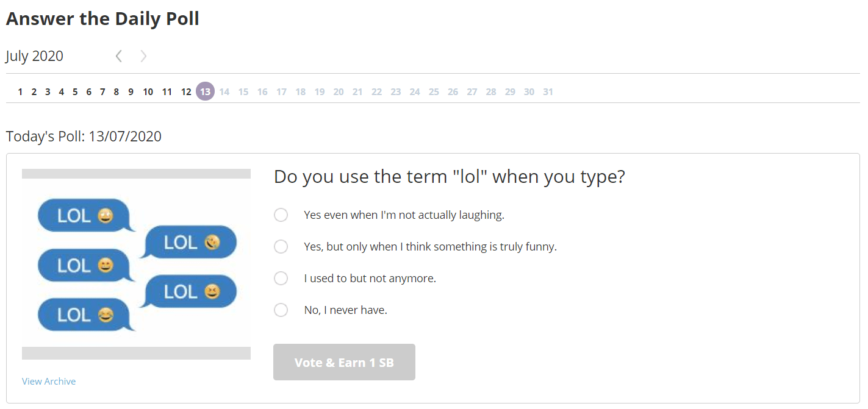
Task: Open day 11 poll
Action: point(167,92)
